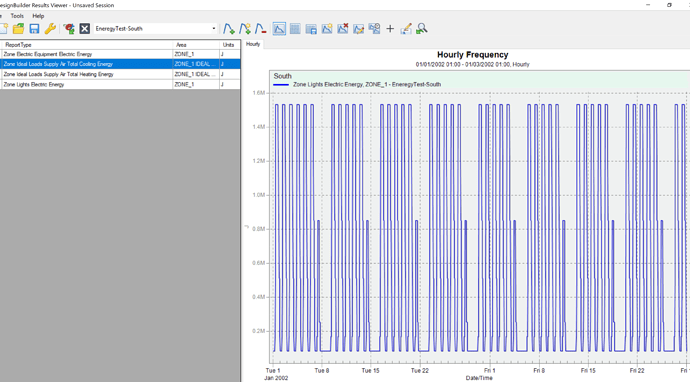Image resolution: width=690 pixels, height=382 pixels.
Task: Switch to grid table view icon
Action: pyautogui.click(x=295, y=29)
